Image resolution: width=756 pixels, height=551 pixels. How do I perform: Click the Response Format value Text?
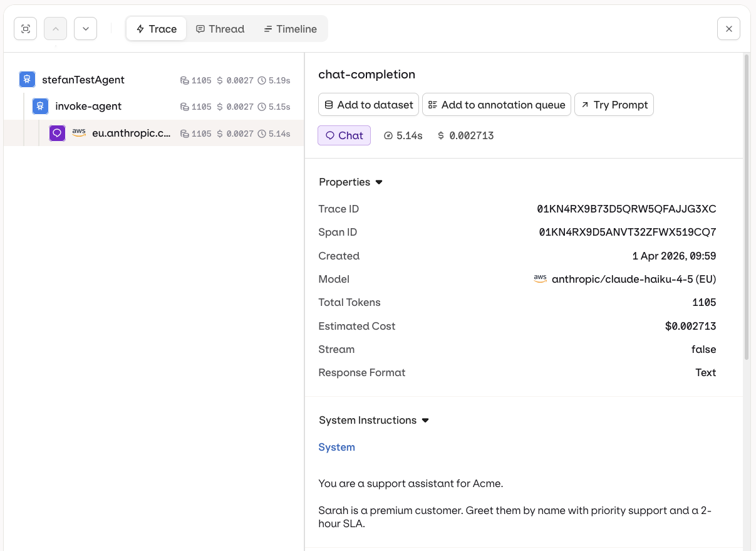point(706,372)
